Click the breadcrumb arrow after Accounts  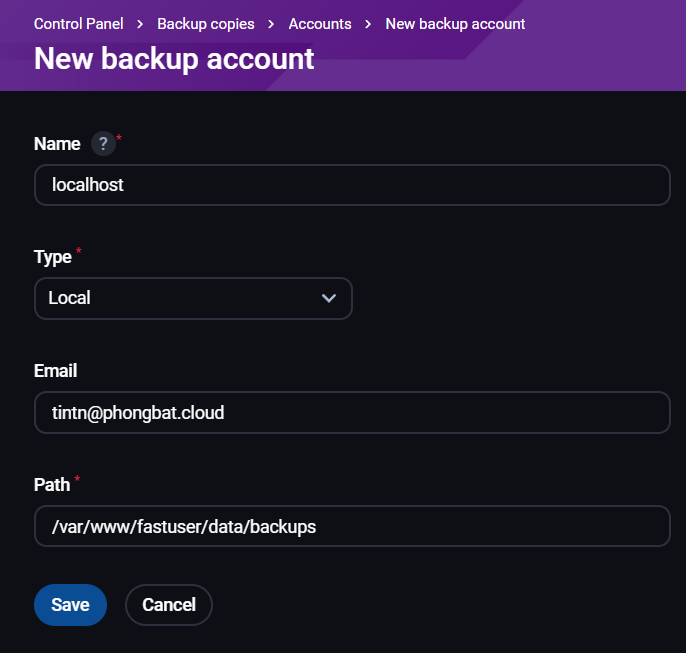[x=368, y=23]
